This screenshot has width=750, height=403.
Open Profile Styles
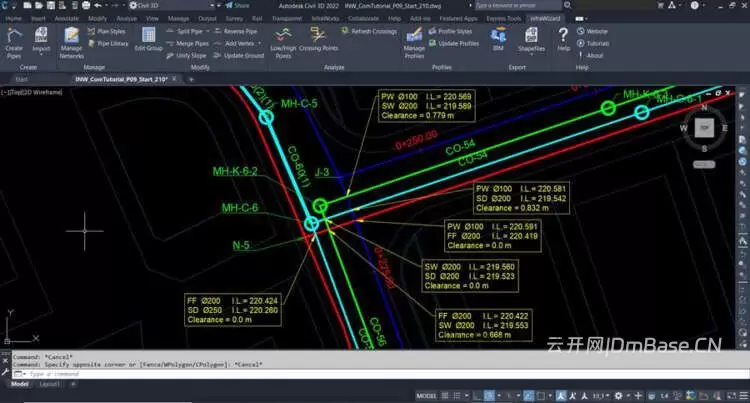tap(450, 31)
